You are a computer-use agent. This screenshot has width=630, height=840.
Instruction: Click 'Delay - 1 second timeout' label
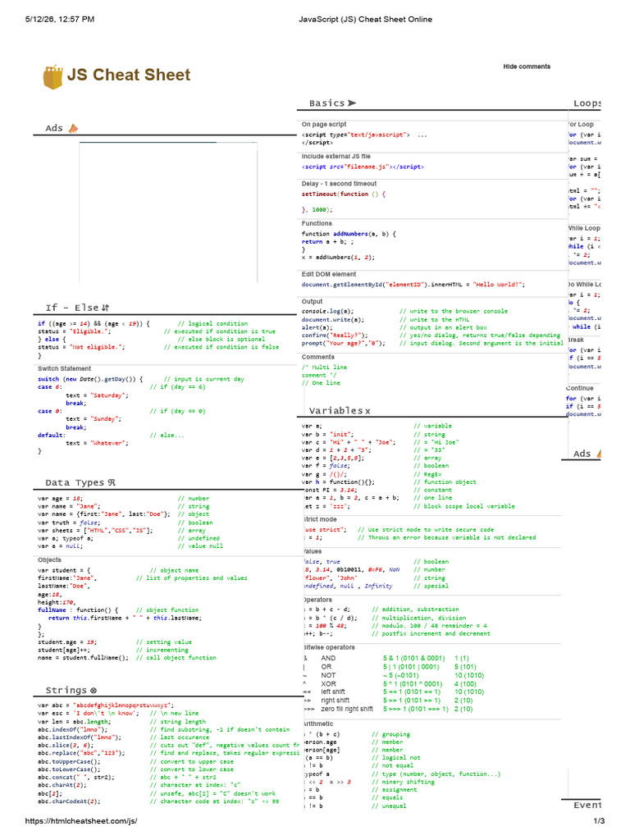point(339,183)
